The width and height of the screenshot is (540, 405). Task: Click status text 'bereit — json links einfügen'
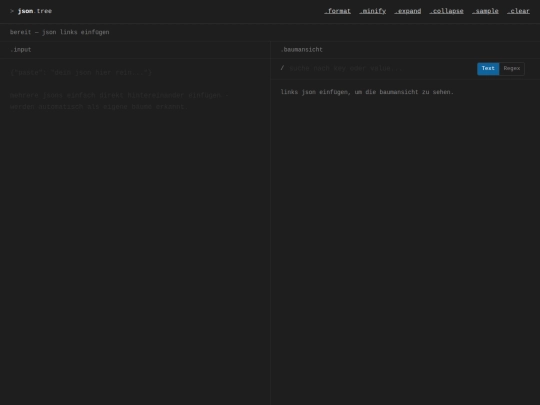(60, 32)
